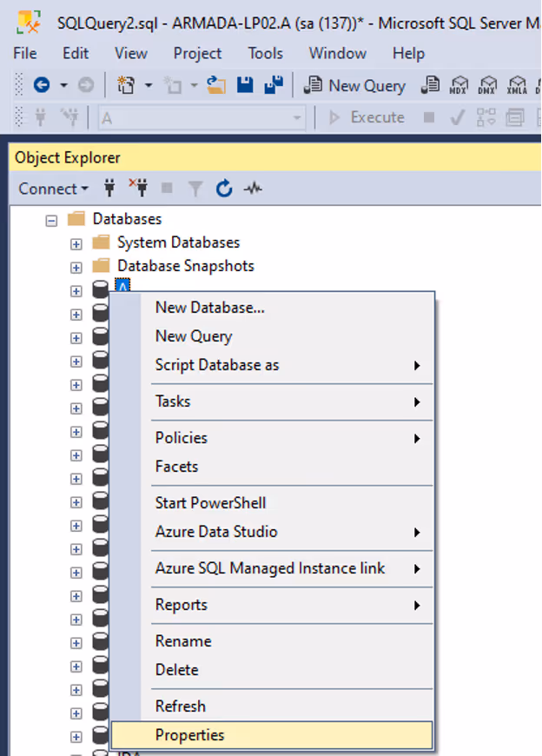The image size is (542, 756).
Task: Click the Save disk icon
Action: point(245,85)
